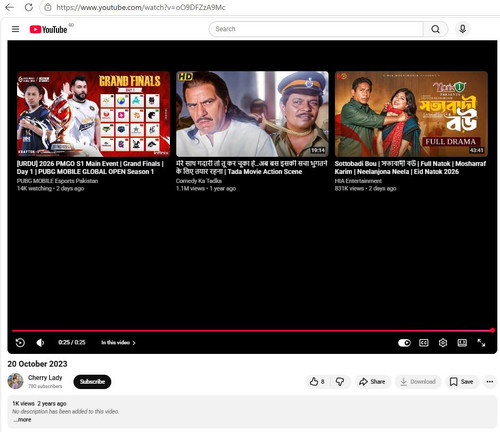Subscribe to Cherry Lady

click(92, 382)
